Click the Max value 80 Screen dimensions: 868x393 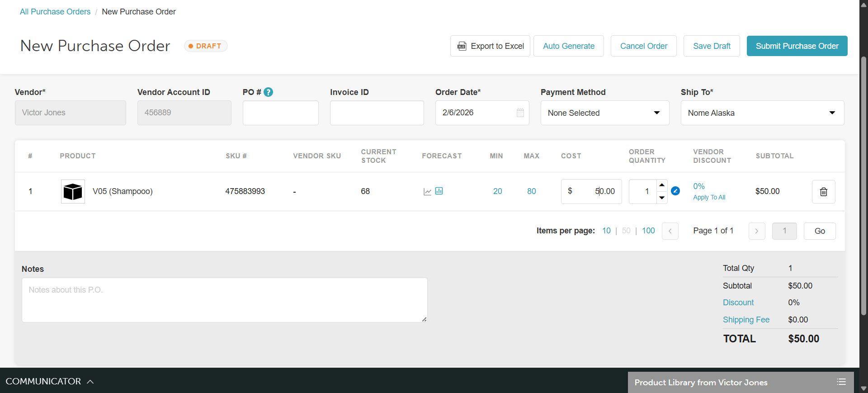click(x=531, y=191)
